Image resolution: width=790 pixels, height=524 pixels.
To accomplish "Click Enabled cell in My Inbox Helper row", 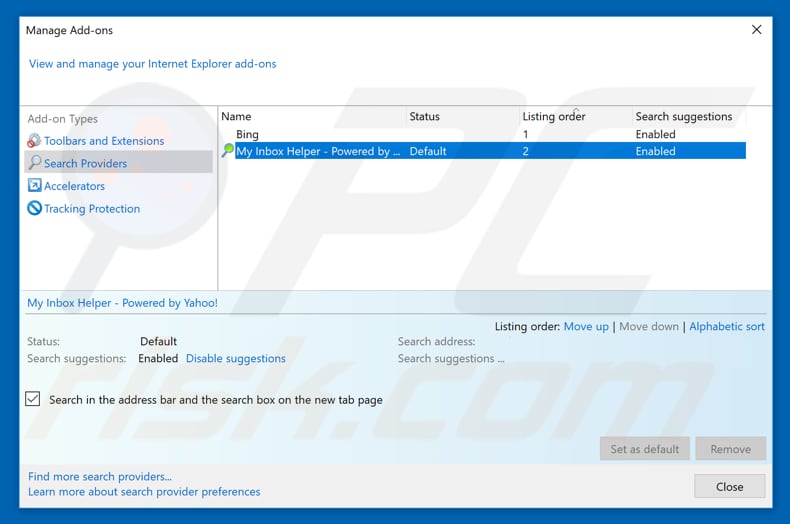I will (655, 151).
